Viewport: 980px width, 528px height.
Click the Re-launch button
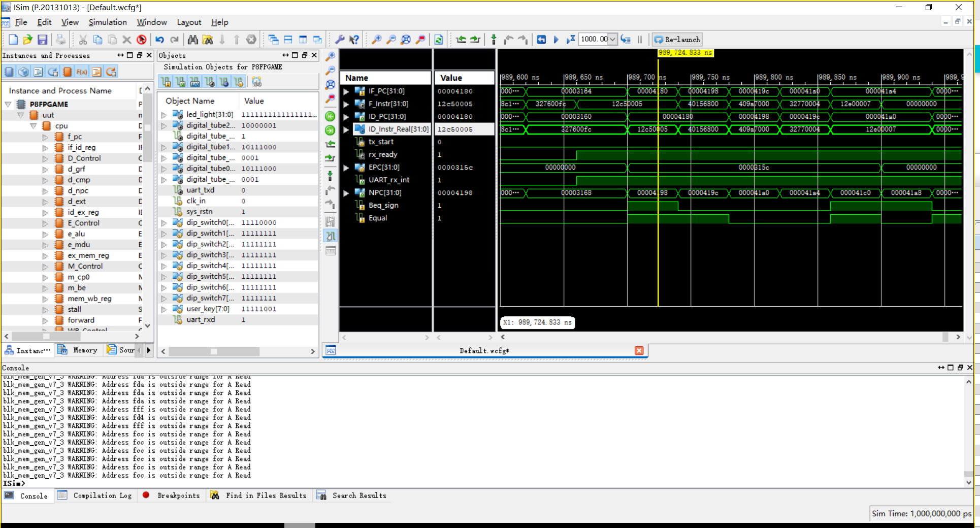click(677, 40)
